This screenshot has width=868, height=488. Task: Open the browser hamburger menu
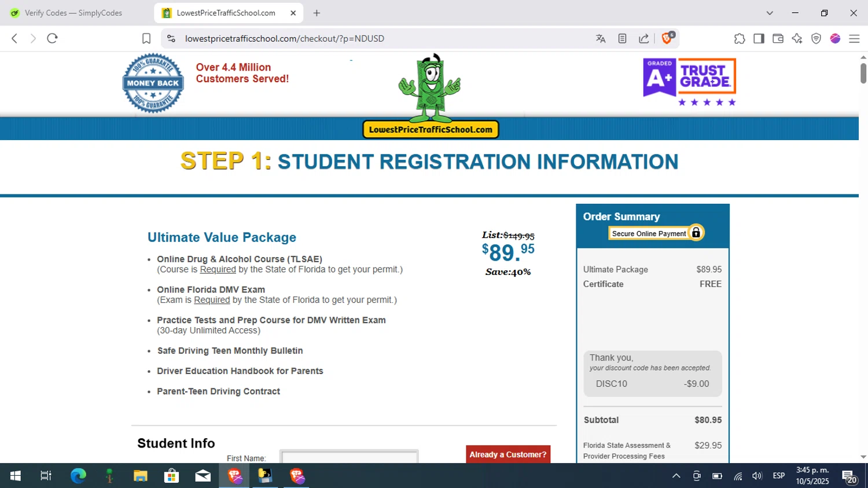tap(854, 39)
